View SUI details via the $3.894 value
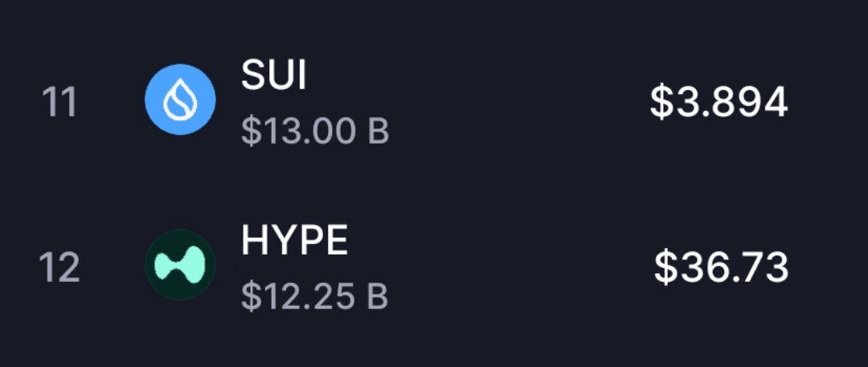 [x=719, y=103]
